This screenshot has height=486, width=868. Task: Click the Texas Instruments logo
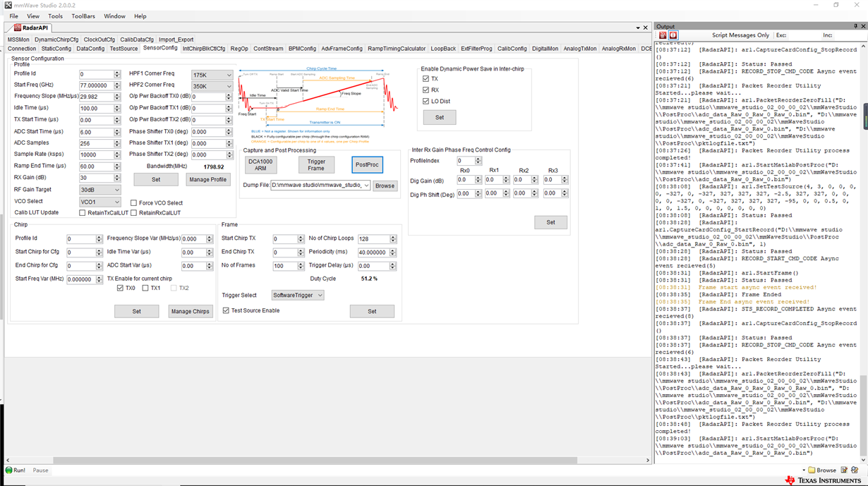pyautogui.click(x=822, y=480)
